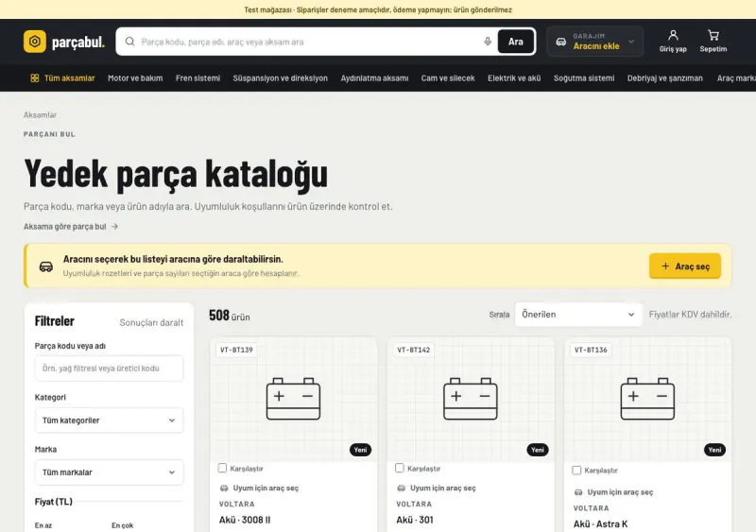Click car icon beside Akü Astra K fitment

[x=578, y=492]
